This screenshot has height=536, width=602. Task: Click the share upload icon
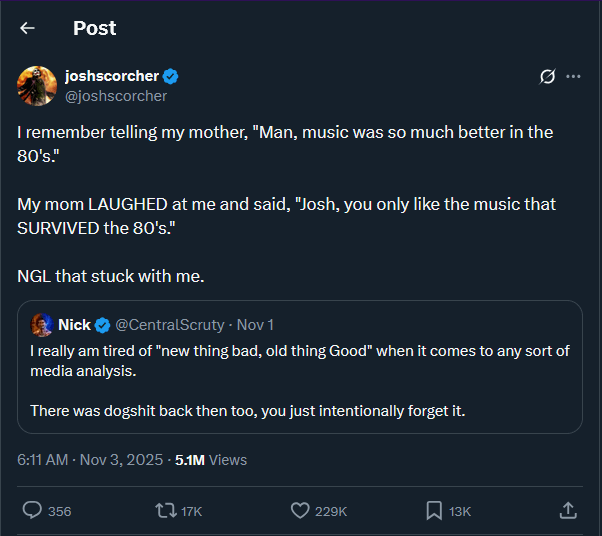point(567,510)
